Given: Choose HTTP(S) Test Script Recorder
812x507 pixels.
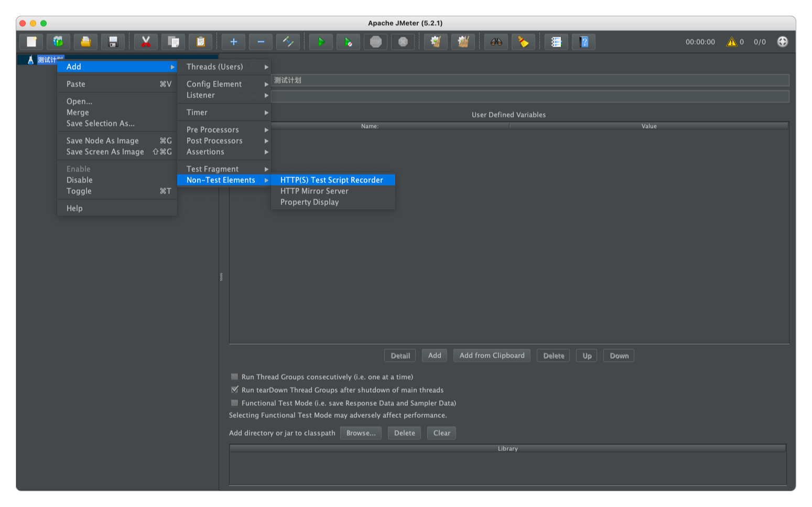Looking at the screenshot, I should (333, 180).
